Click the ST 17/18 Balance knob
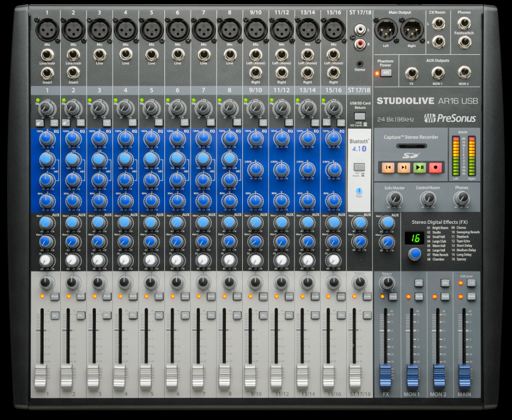 coord(359,282)
